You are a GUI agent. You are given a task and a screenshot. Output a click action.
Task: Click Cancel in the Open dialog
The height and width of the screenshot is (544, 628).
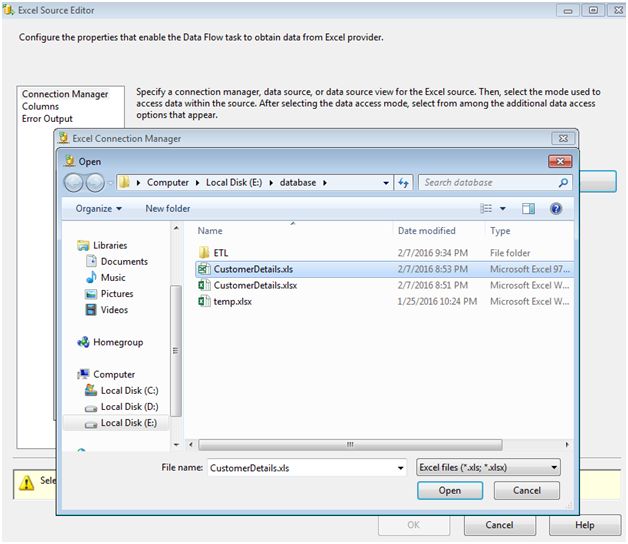point(527,490)
